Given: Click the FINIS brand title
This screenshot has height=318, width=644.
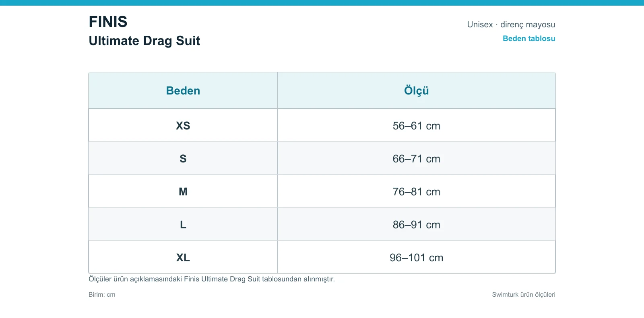Looking at the screenshot, I should click(x=108, y=22).
